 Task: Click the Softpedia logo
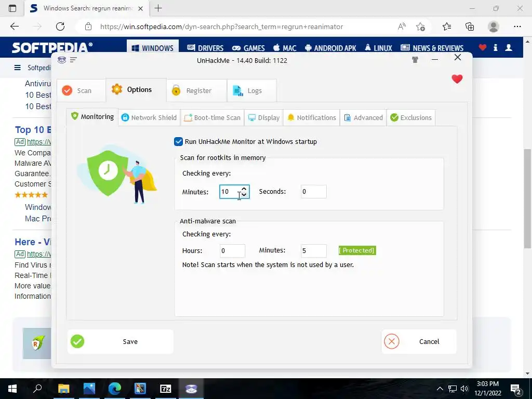(52, 47)
